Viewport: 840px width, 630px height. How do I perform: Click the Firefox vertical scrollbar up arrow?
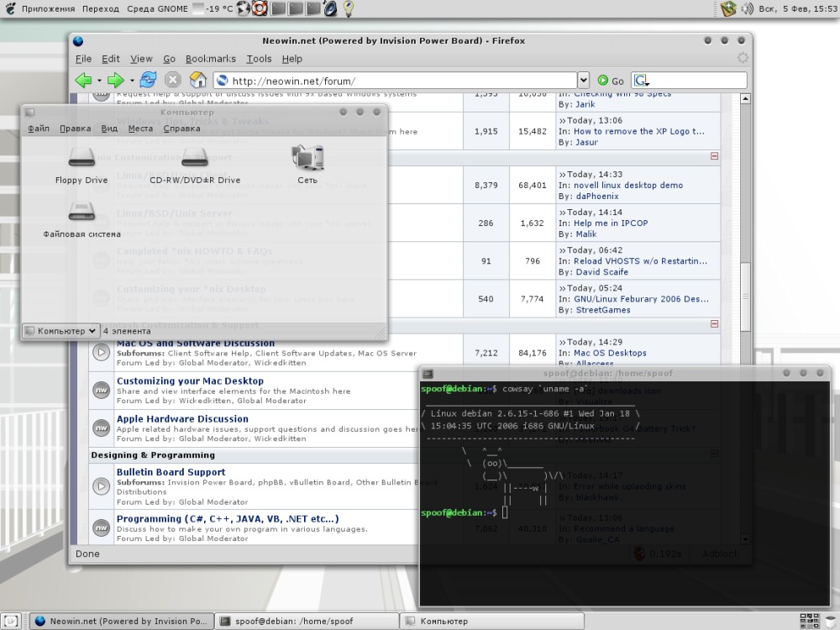point(745,98)
